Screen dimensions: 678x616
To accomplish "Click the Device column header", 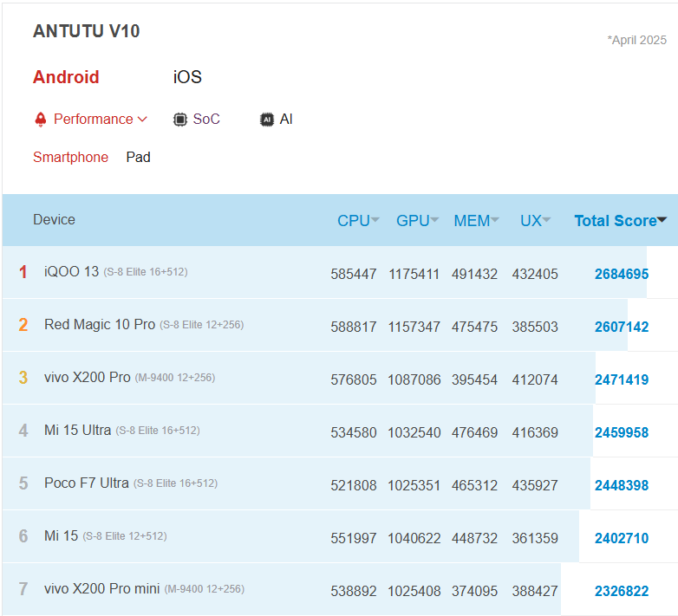I will [54, 219].
